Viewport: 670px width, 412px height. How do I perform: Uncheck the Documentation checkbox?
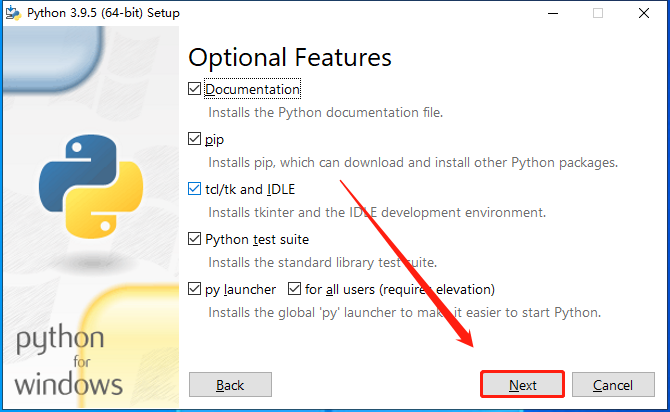194,89
